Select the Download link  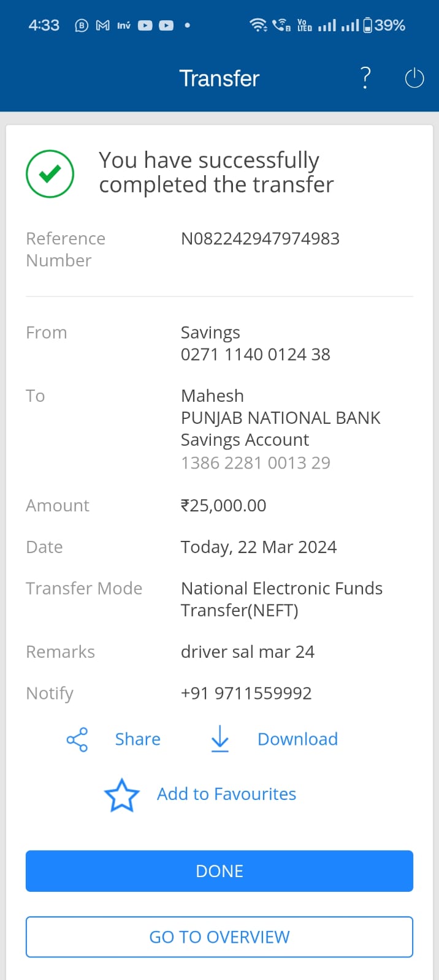297,739
